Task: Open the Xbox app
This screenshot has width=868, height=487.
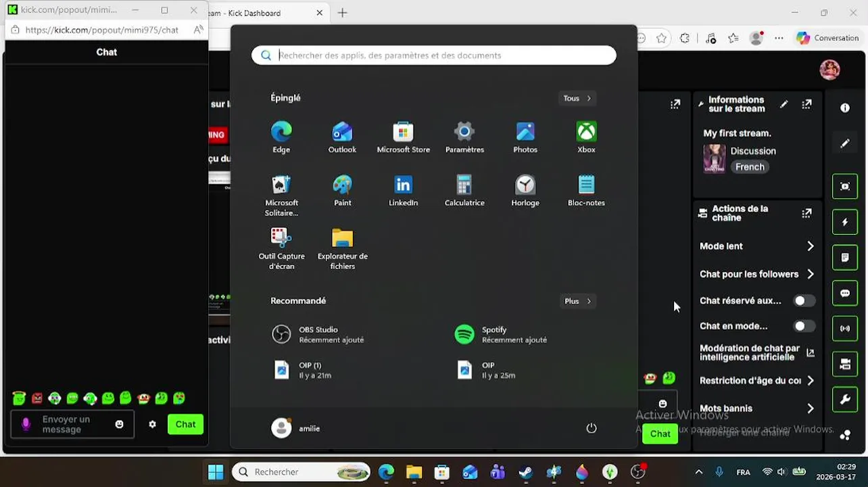Action: click(x=586, y=137)
